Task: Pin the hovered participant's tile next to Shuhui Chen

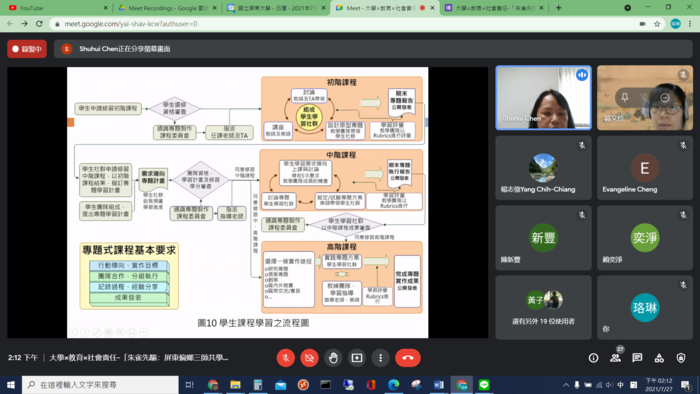Action: 625,97
